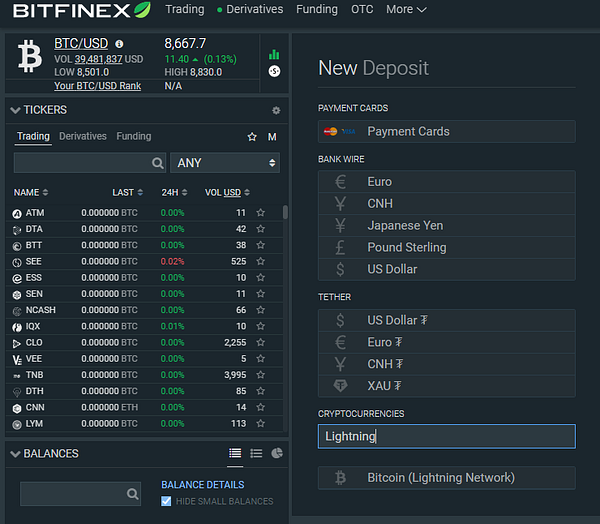Open the BTC/USD pair link

coord(81,44)
